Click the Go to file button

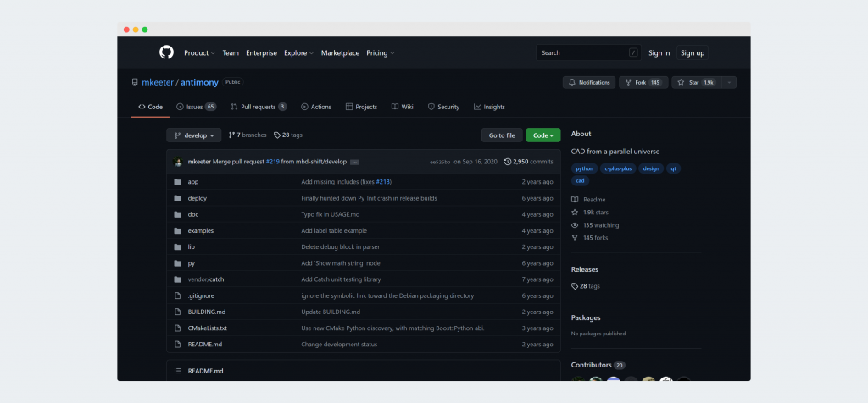(x=502, y=135)
